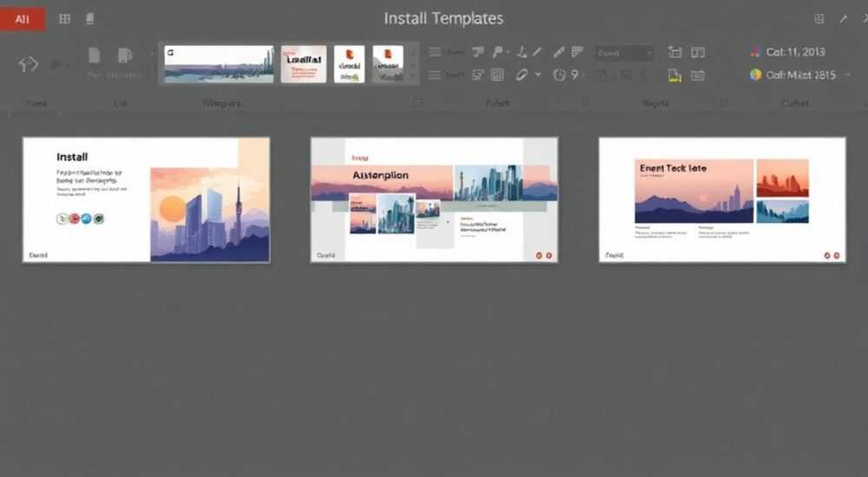
Task: Click the paperclip link icon
Action: coord(522,75)
